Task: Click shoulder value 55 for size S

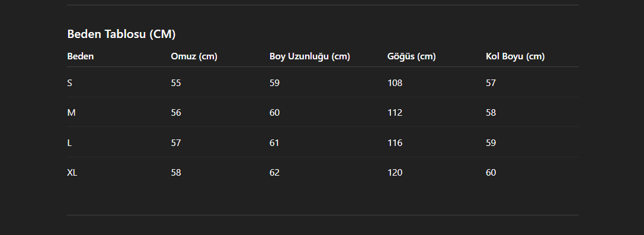Action: pos(176,82)
